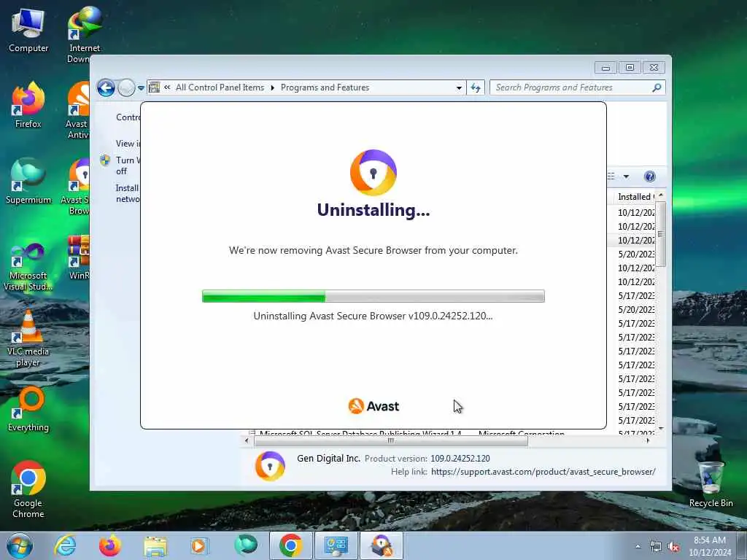Change the view with the view options icon

point(612,176)
